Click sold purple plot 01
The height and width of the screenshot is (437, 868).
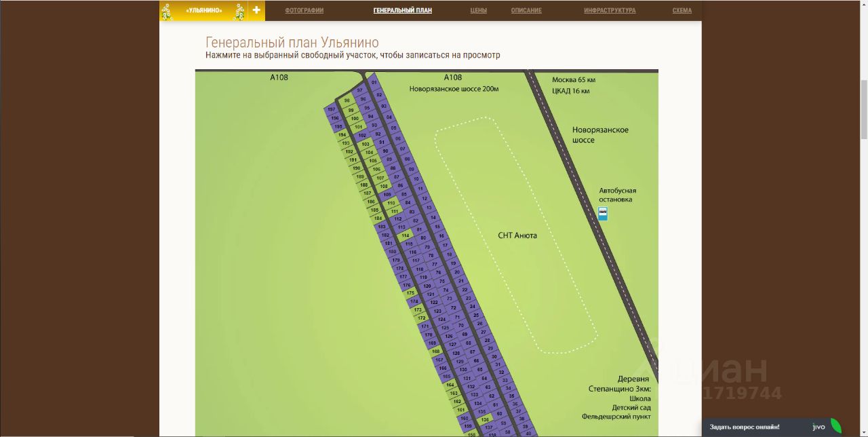click(374, 82)
